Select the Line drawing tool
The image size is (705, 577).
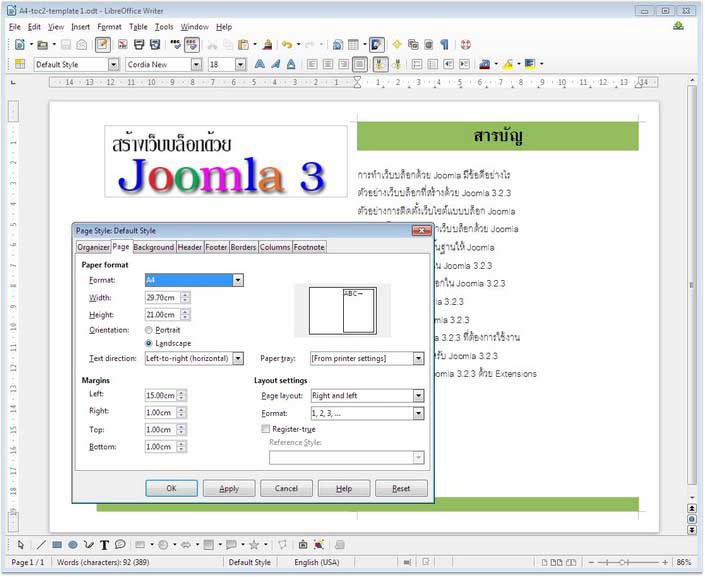pyautogui.click(x=41, y=545)
